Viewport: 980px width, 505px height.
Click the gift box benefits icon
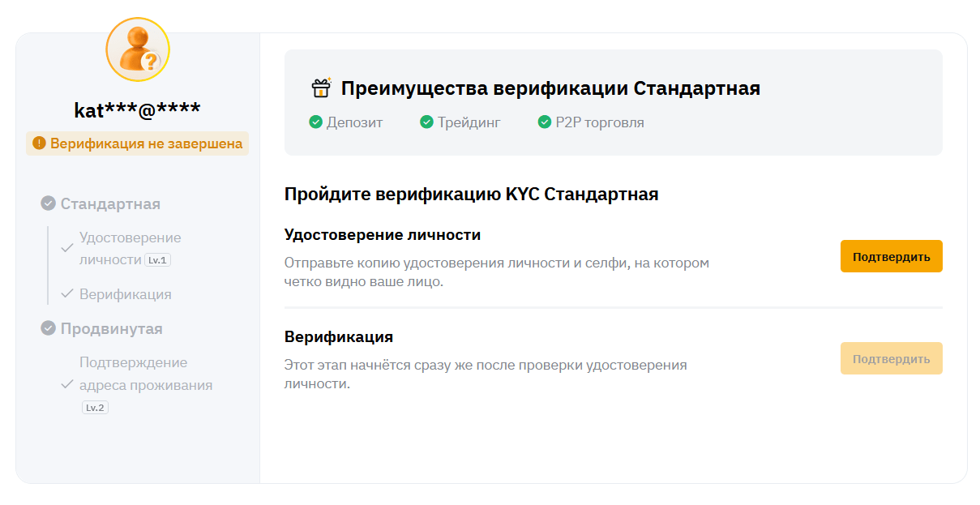pos(322,88)
